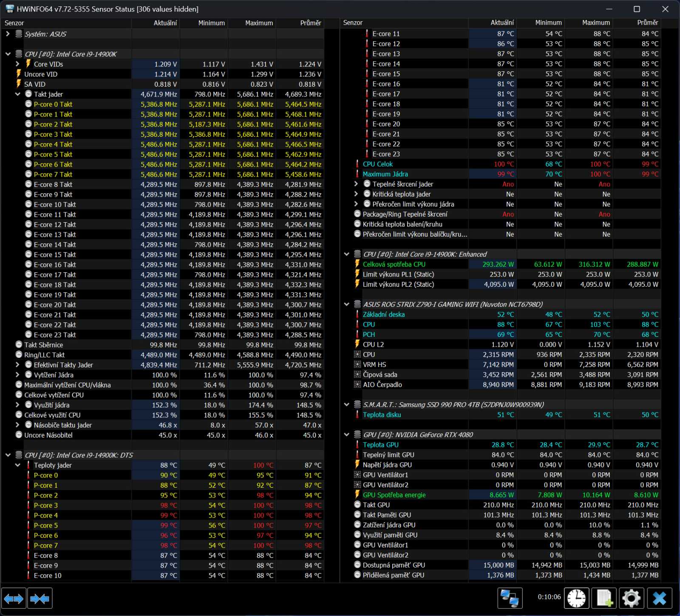Click the 0:10:06 elapsed time readout

(549, 597)
